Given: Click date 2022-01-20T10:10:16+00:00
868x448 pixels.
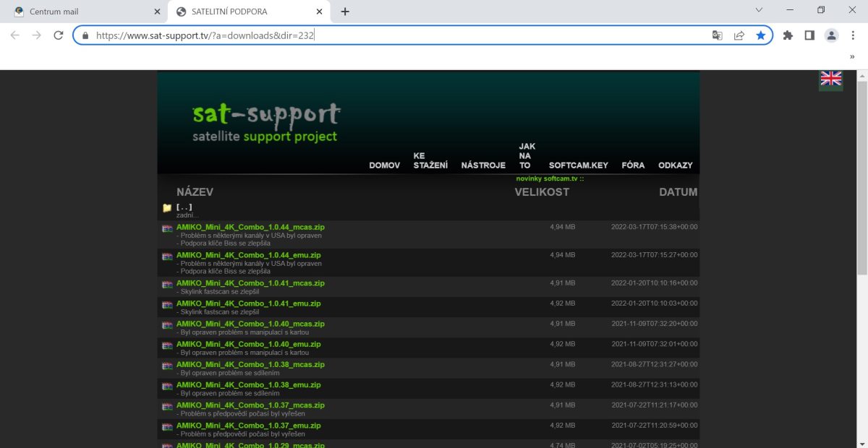Looking at the screenshot, I should click(655, 283).
